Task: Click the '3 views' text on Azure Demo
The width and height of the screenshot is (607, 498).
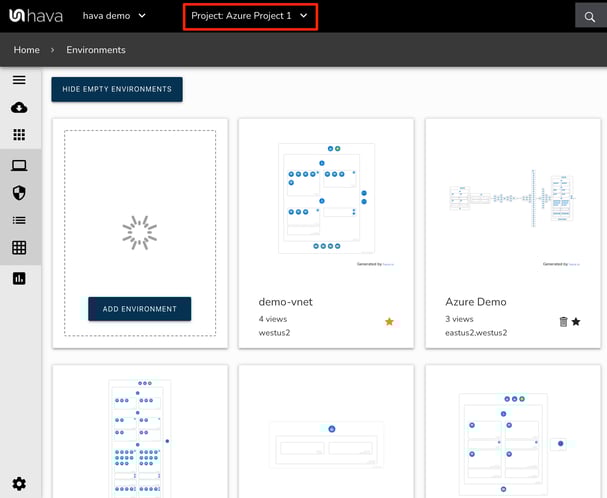Action: point(459,319)
